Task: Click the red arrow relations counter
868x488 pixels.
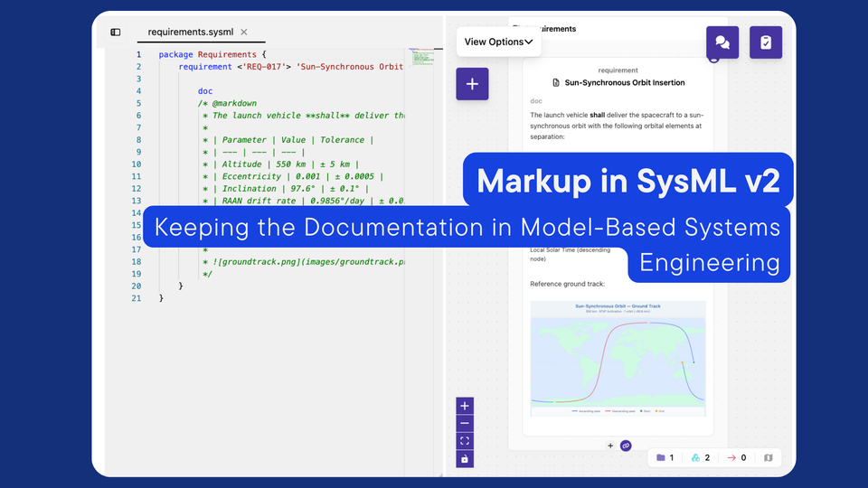Action: point(737,457)
